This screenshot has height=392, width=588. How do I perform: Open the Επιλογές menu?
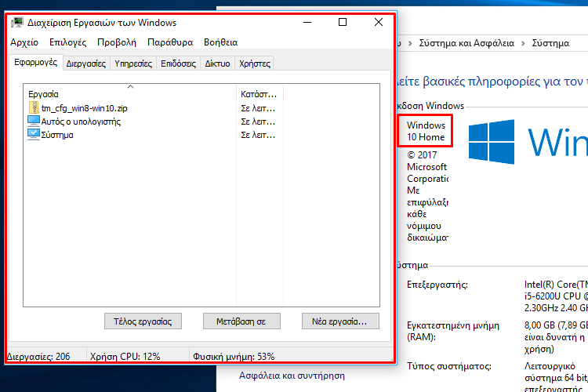(x=68, y=42)
